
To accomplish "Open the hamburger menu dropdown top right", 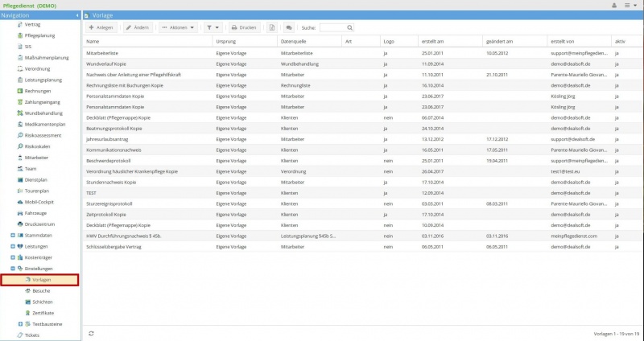I will (x=630, y=6).
